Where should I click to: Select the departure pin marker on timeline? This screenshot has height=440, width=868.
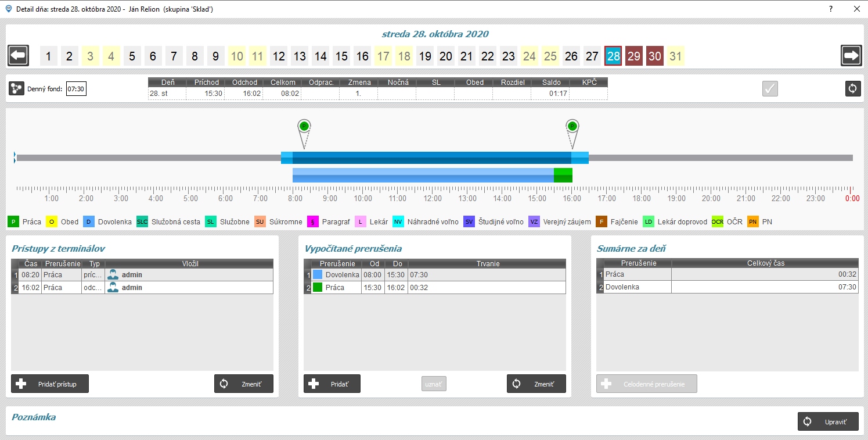point(572,133)
